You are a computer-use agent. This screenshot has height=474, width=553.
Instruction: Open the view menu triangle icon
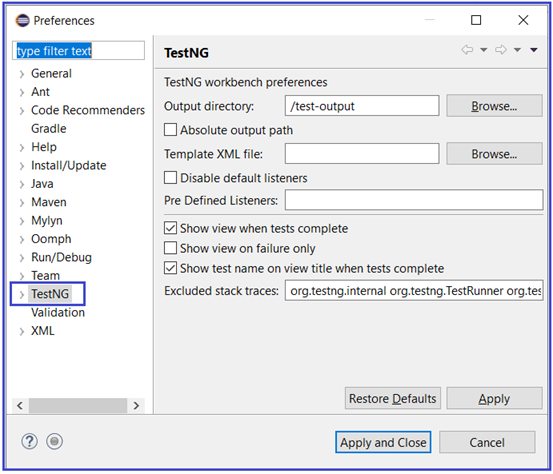pyautogui.click(x=534, y=50)
